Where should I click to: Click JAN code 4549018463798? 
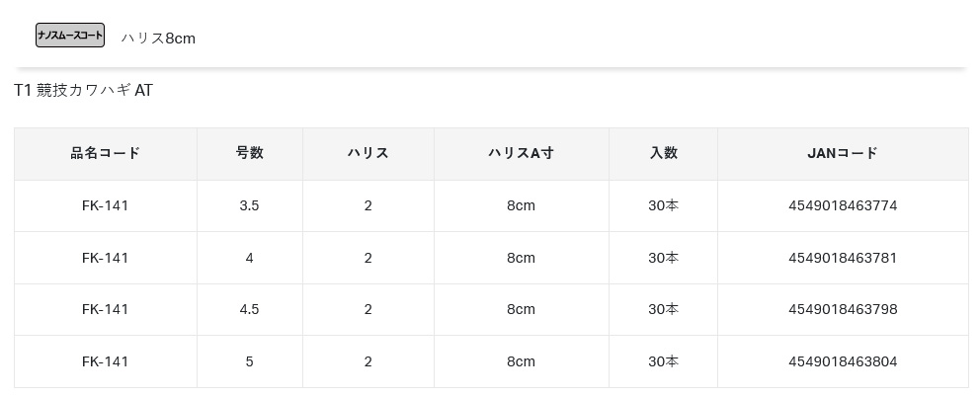843,309
